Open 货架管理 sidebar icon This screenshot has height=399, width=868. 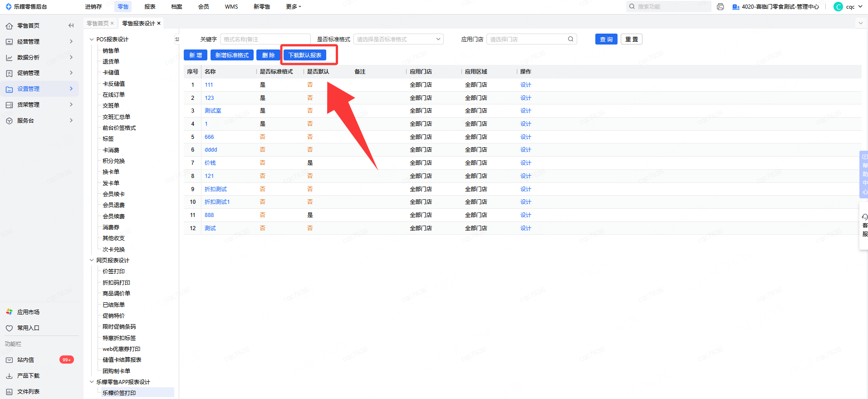[x=9, y=105]
